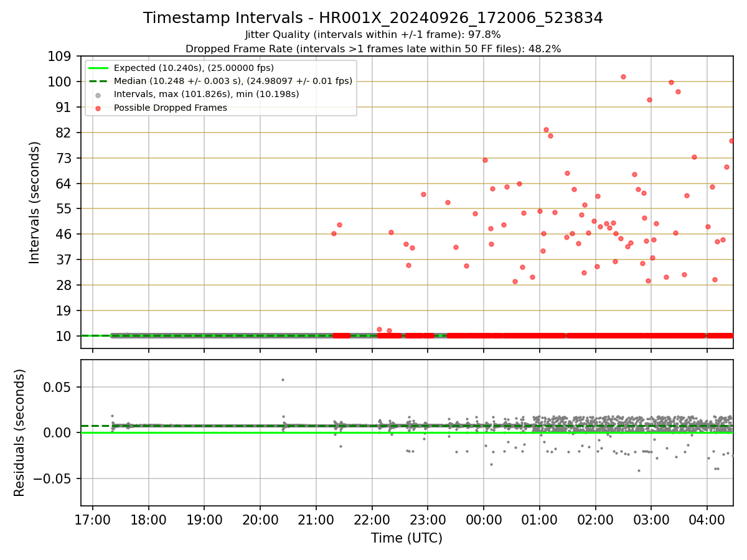Click the 22:00 time tick label
The image size is (747, 560).
[x=372, y=519]
